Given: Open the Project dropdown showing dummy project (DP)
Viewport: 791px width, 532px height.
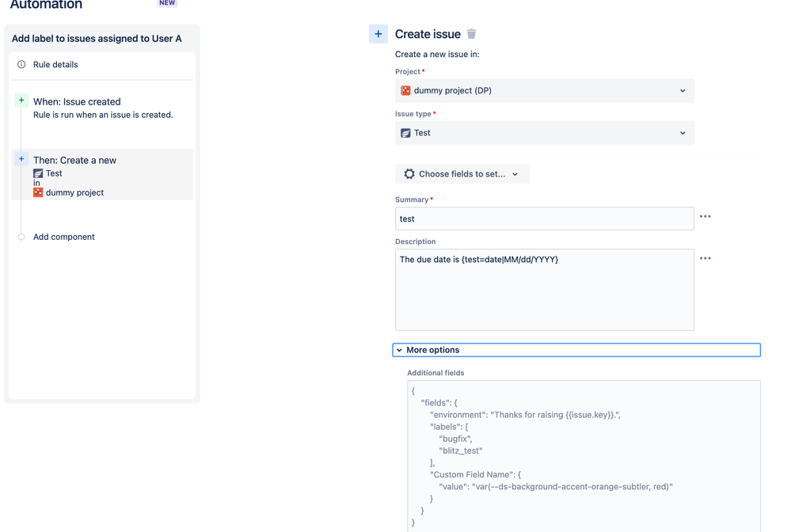Looking at the screenshot, I should pyautogui.click(x=544, y=91).
